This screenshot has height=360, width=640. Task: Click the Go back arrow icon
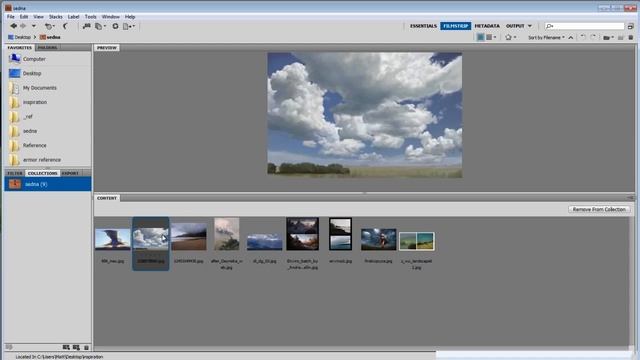click(13, 26)
